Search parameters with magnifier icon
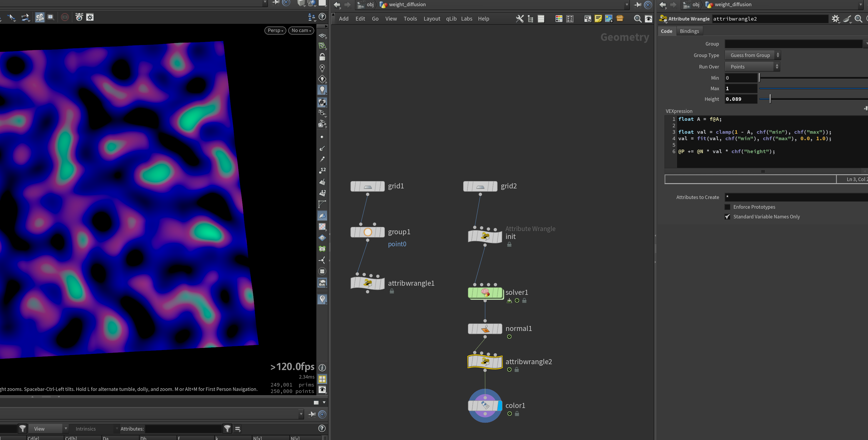This screenshot has width=868, height=440. (x=858, y=19)
